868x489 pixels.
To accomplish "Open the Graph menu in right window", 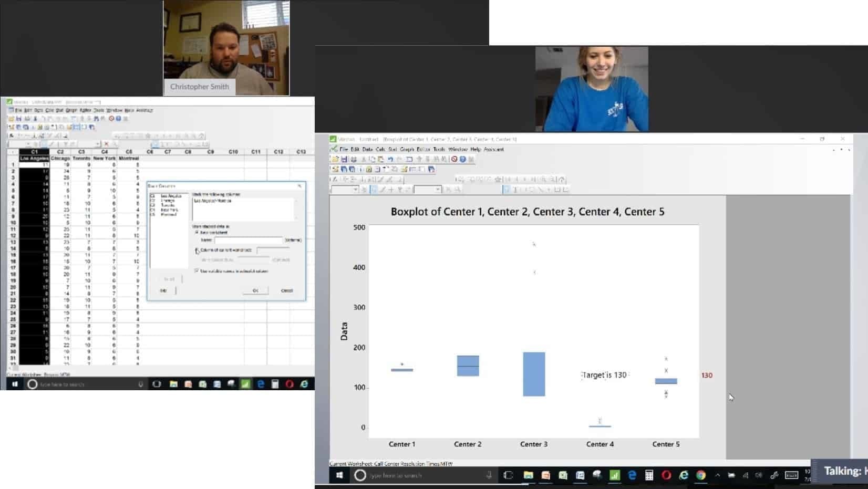I will (407, 149).
